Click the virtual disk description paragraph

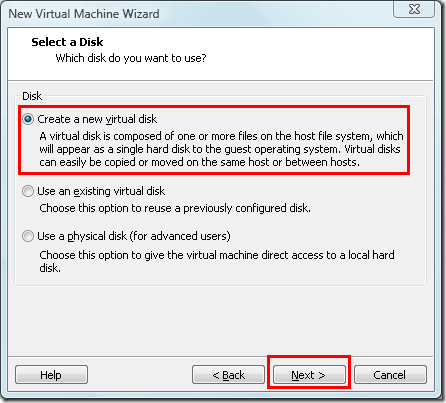221,149
